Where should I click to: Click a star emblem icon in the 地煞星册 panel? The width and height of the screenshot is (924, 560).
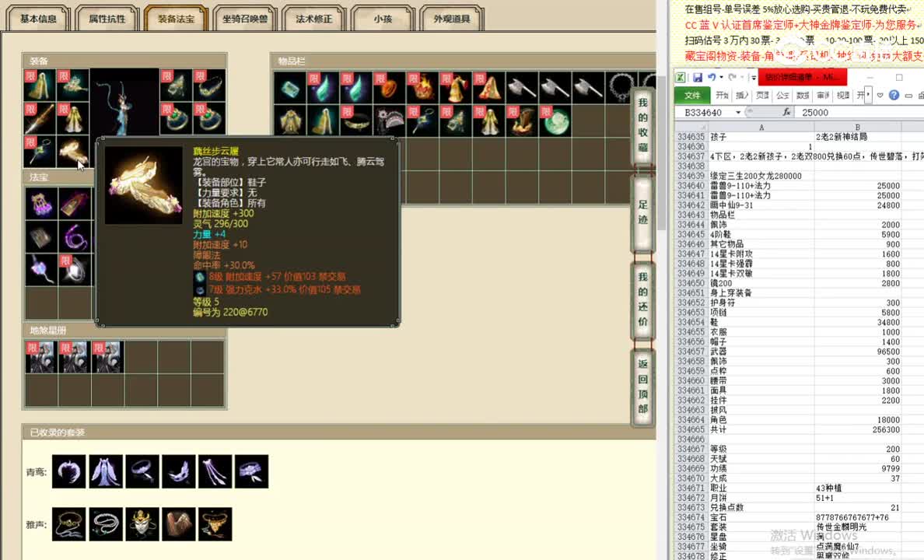click(x=40, y=357)
